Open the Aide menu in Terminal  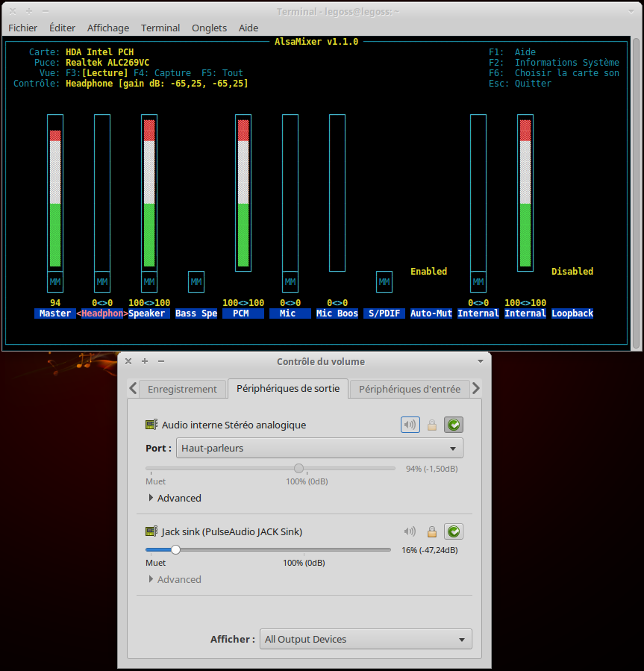point(248,28)
